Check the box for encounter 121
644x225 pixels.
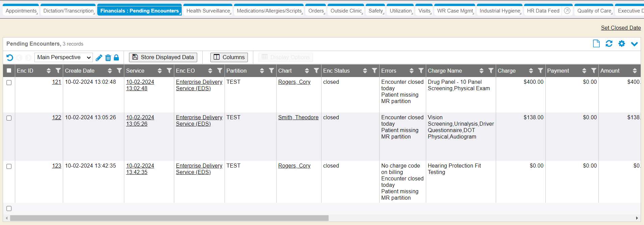(9, 82)
